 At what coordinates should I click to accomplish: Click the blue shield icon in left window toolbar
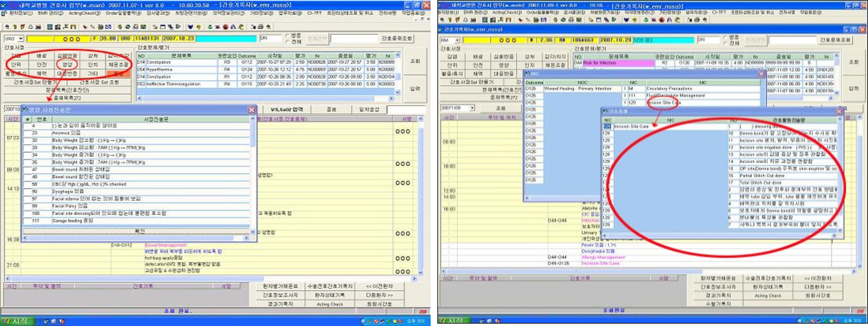[190, 27]
